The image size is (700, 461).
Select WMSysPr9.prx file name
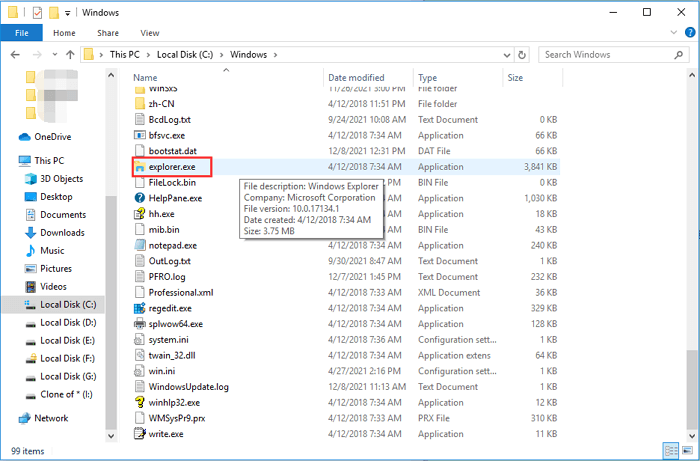point(177,418)
